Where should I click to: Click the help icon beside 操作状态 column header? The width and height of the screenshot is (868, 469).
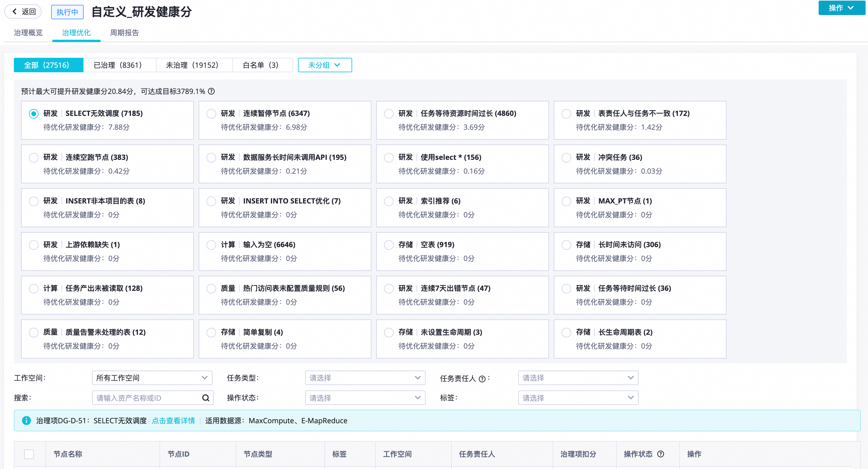[x=660, y=454]
